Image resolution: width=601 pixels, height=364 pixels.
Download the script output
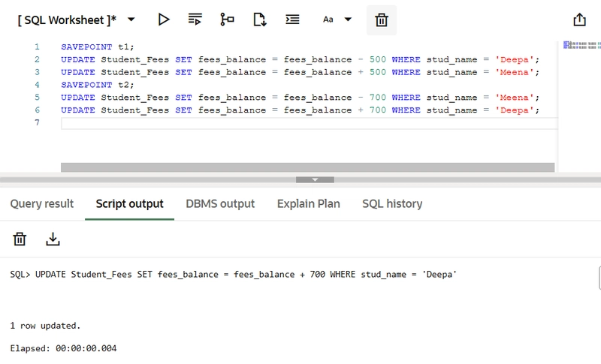(x=53, y=239)
